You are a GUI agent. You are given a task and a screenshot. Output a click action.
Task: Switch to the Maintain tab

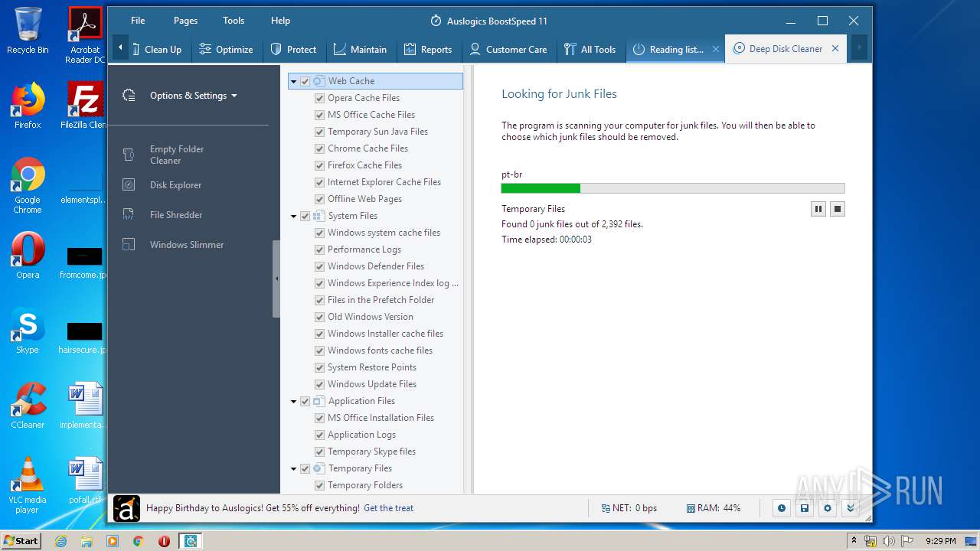pos(360,49)
